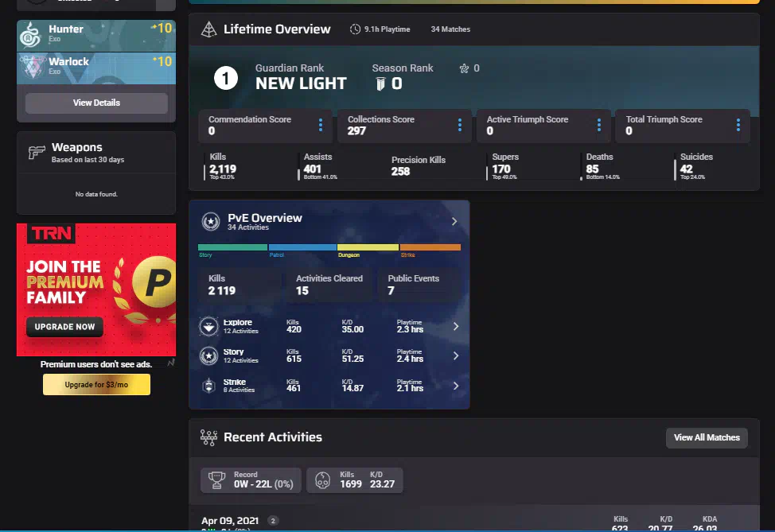The image size is (775, 532).
Task: Click the playtime clock icon
Action: click(355, 29)
